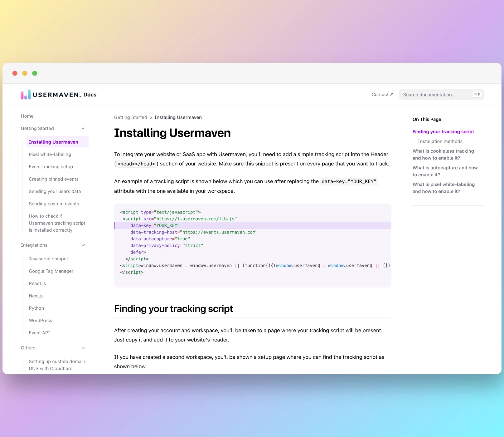Navigate to Creating pinned events
This screenshot has height=437, width=504.
(54, 179)
